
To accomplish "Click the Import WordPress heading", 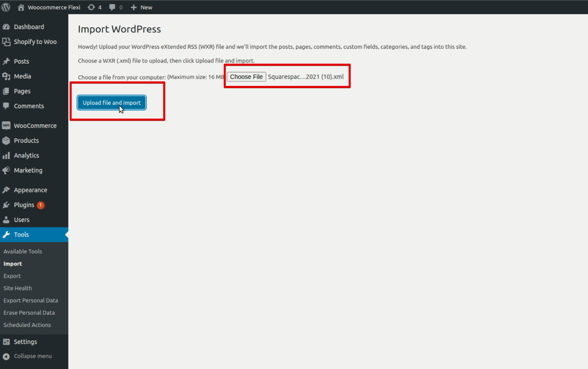I will point(119,29).
